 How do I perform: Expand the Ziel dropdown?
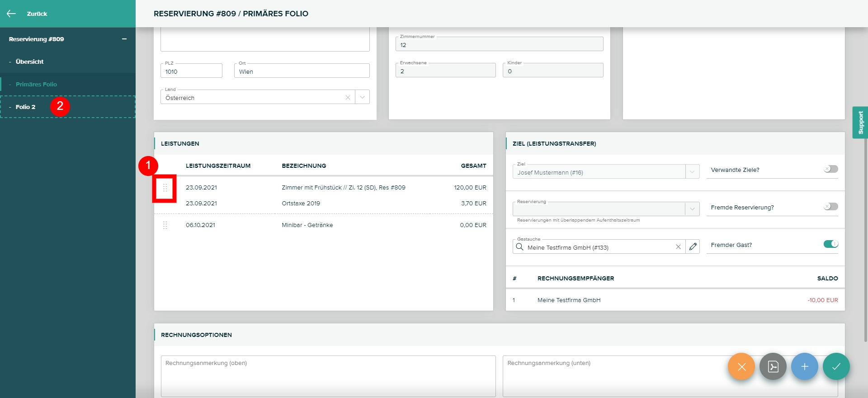coord(692,172)
